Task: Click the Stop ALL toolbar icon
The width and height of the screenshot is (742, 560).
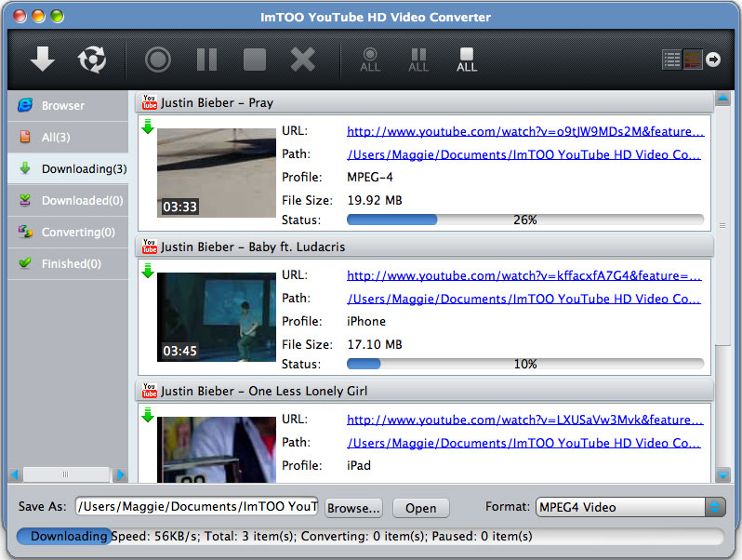Action: point(467,60)
